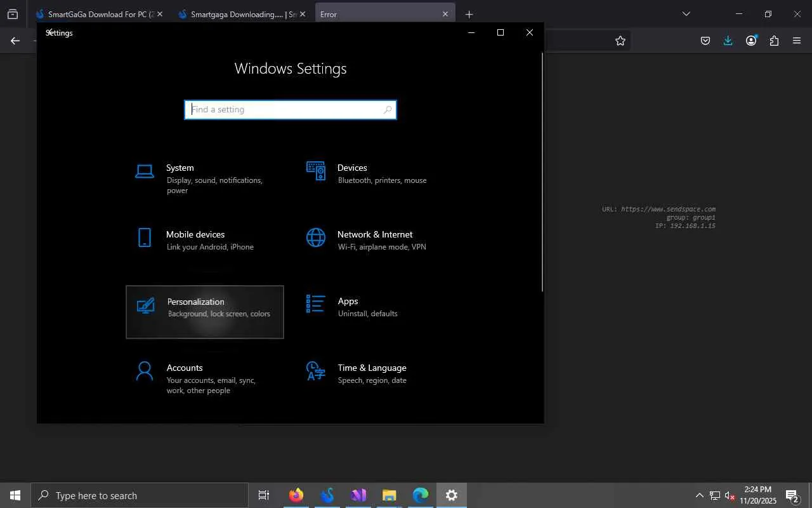812x508 pixels.
Task: Show hidden system tray icons
Action: click(x=699, y=495)
